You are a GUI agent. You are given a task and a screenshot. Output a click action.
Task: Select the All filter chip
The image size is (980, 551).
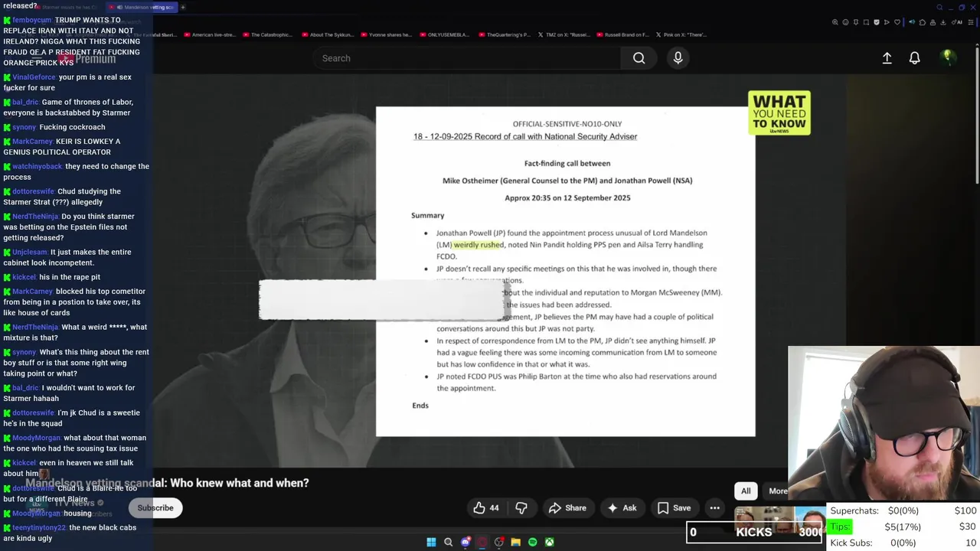(x=746, y=491)
